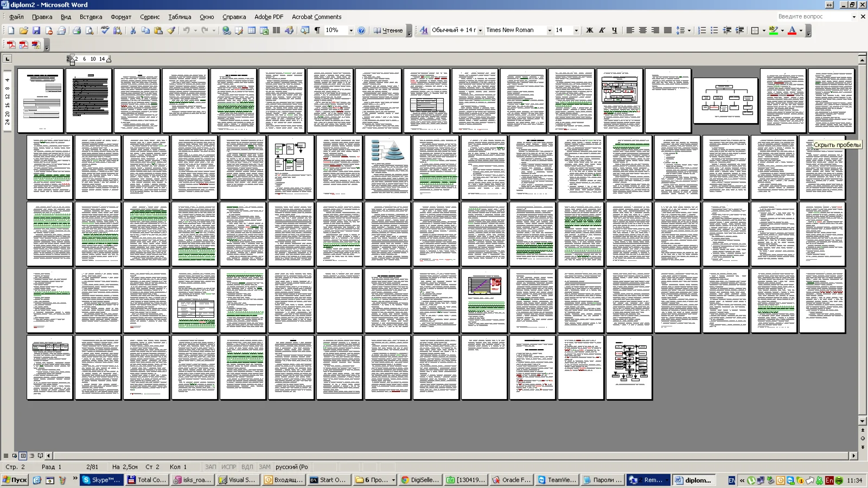The height and width of the screenshot is (488, 868).
Task: Toggle italic formatting (К)
Action: (602, 30)
